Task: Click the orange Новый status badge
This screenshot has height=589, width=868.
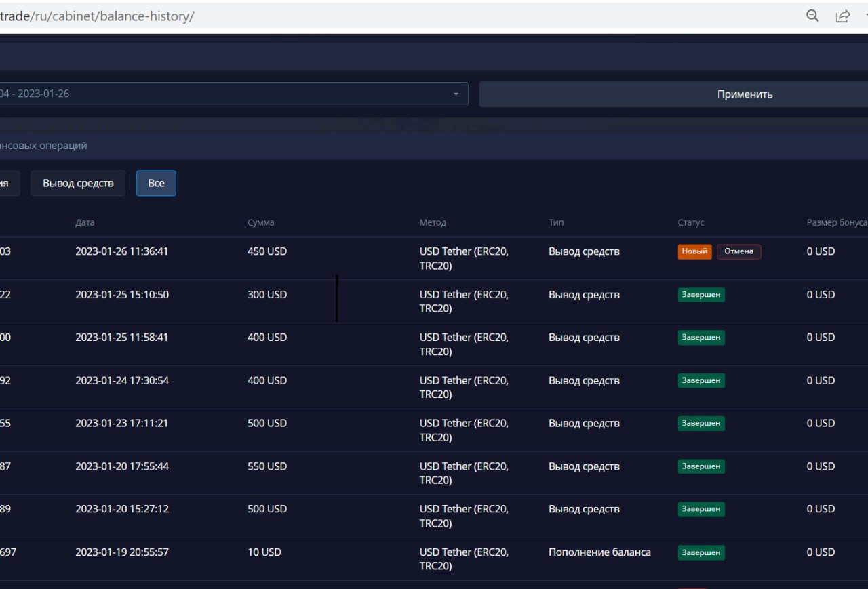Action: [694, 251]
